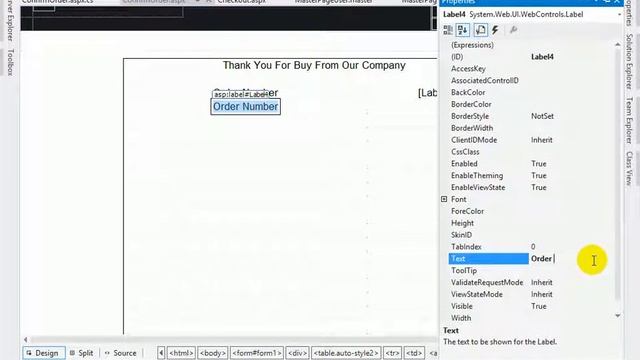
Task: Expand the Font property group
Action: point(444,199)
